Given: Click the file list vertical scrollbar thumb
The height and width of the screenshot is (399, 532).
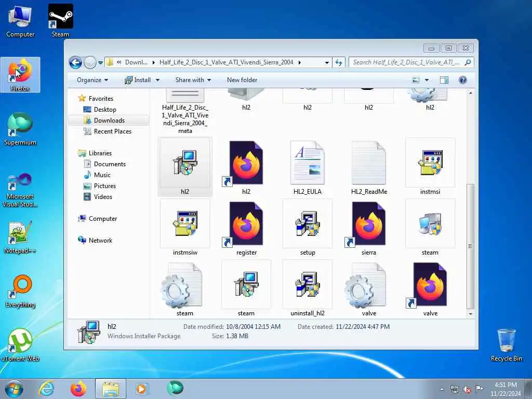Looking at the screenshot, I should 470,246.
